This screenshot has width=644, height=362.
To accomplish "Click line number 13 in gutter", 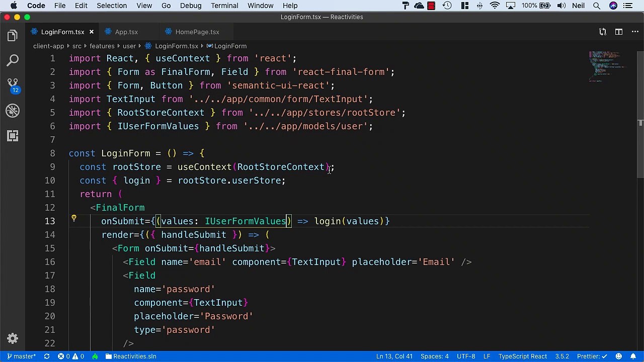I will 50,221.
